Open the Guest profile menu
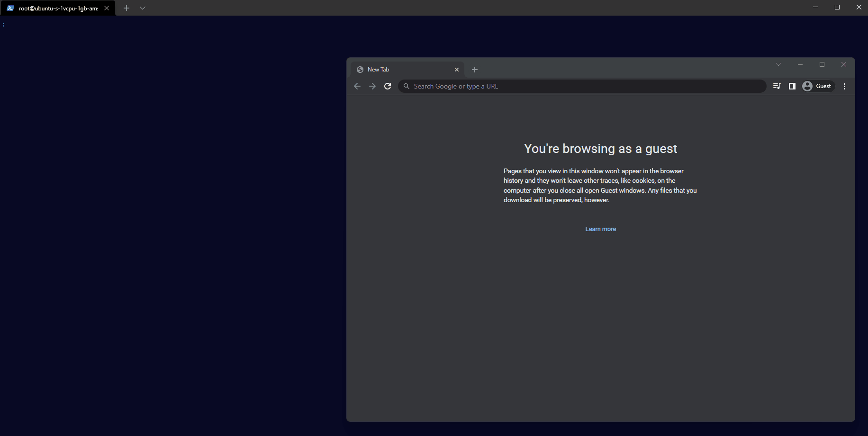The image size is (868, 436). pyautogui.click(x=818, y=86)
